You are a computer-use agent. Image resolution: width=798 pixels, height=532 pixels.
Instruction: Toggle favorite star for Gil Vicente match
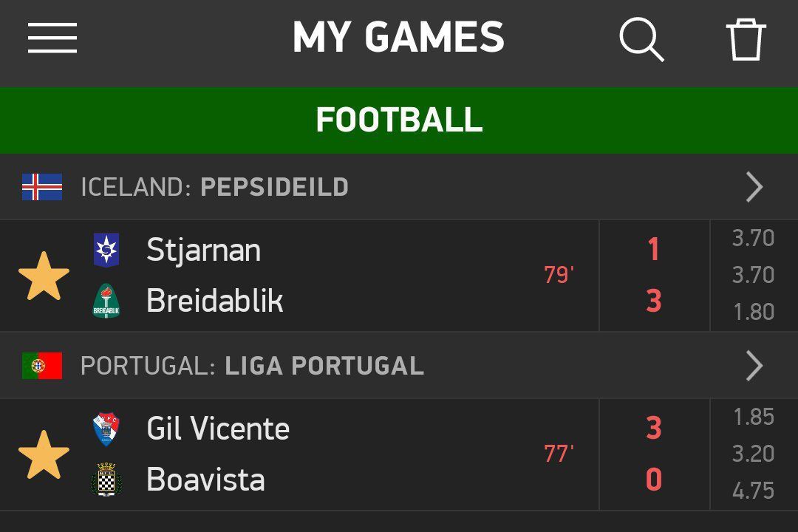coord(44,455)
